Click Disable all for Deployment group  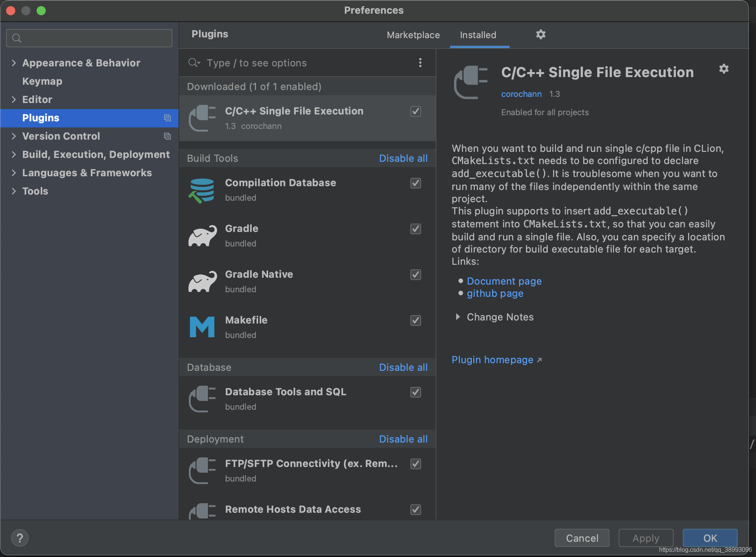click(x=403, y=439)
